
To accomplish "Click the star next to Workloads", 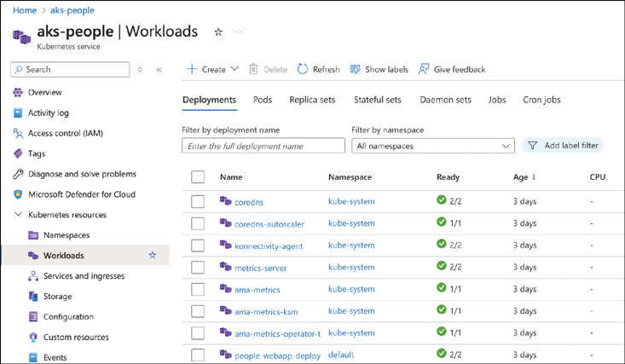I will pos(153,255).
